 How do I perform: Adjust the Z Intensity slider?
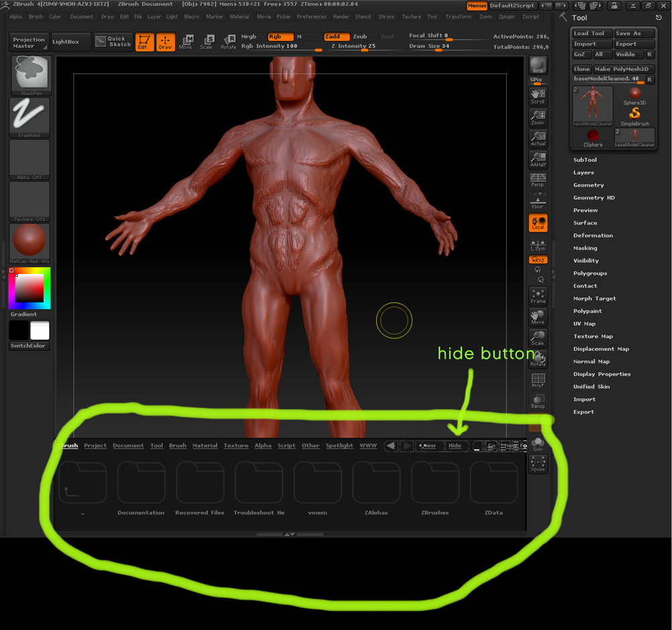click(x=365, y=46)
